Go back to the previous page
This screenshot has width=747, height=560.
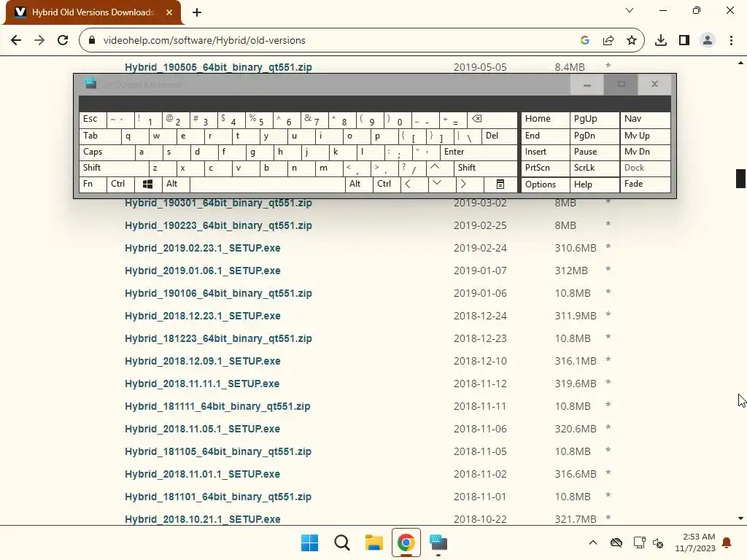16,40
